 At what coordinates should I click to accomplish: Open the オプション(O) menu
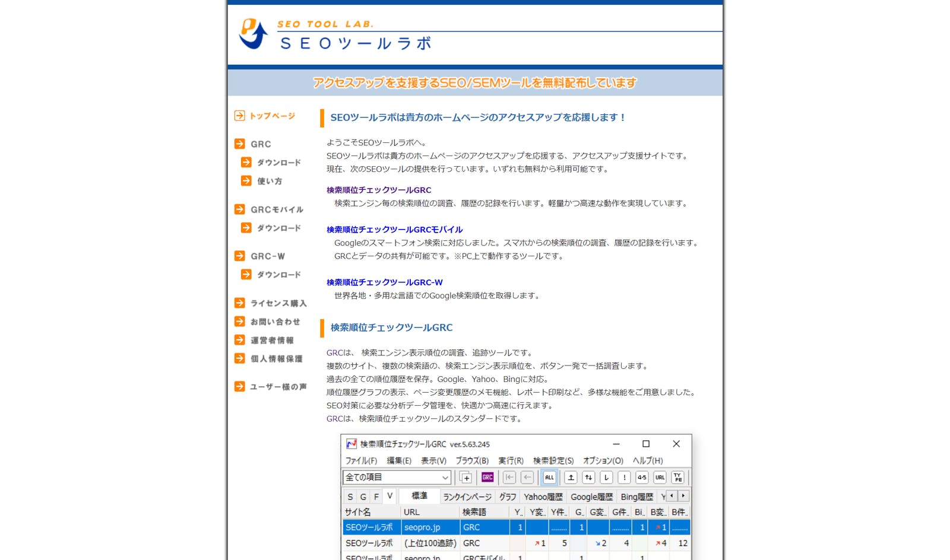[x=603, y=461]
